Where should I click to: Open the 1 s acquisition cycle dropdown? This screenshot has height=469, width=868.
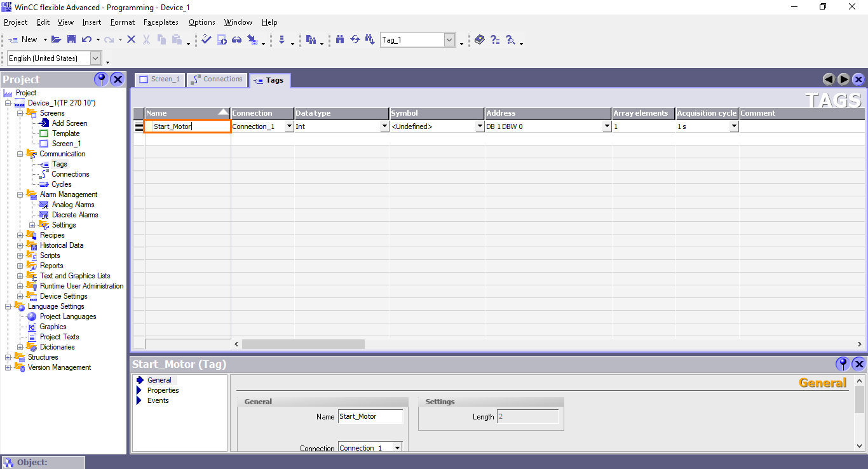(735, 126)
